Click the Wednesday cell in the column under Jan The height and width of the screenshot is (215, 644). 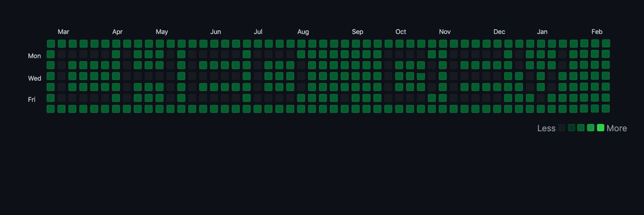[x=540, y=76]
